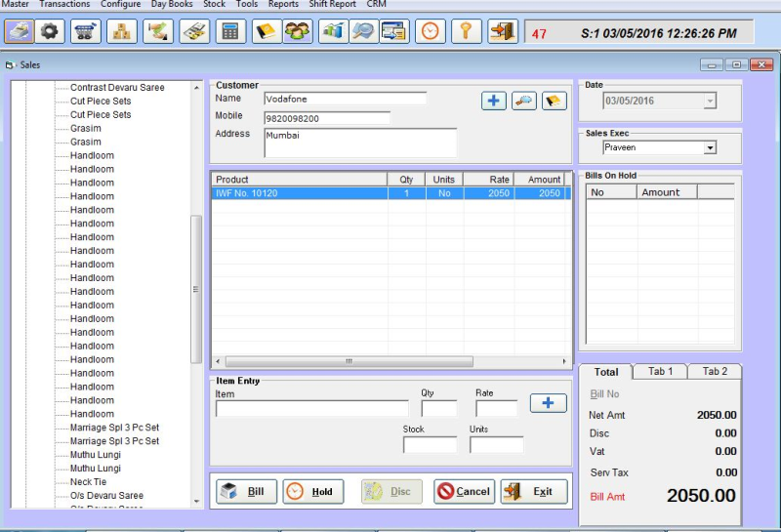Search customer using magnifier icon

click(x=524, y=101)
